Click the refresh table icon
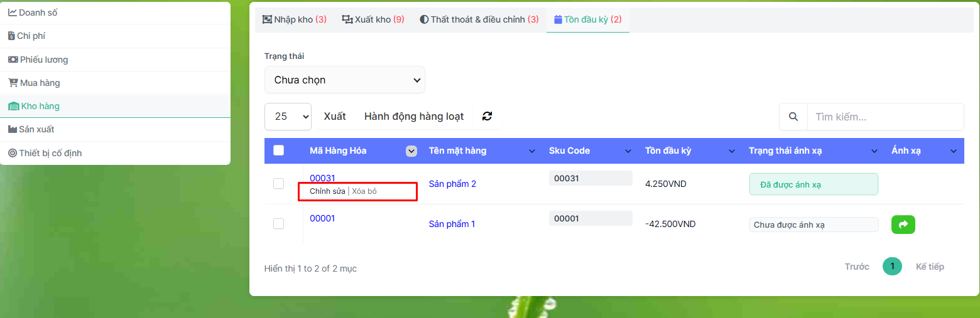980x318 pixels. 487,116
